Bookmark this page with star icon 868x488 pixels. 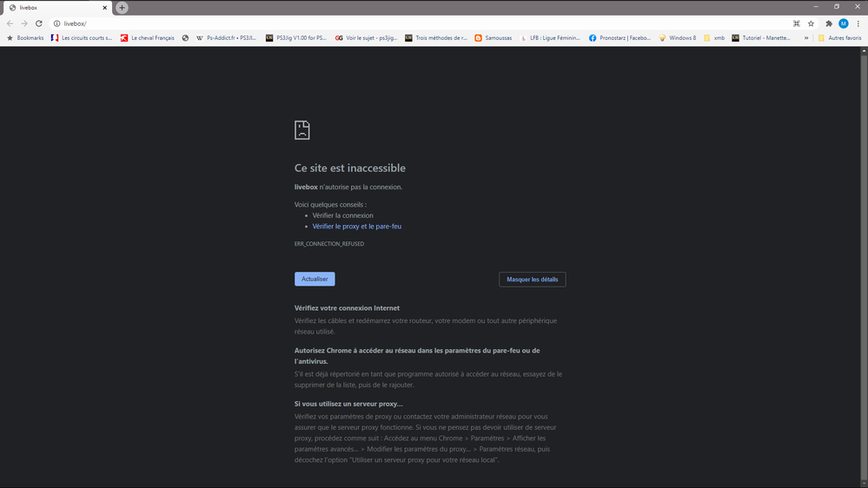pyautogui.click(x=811, y=23)
